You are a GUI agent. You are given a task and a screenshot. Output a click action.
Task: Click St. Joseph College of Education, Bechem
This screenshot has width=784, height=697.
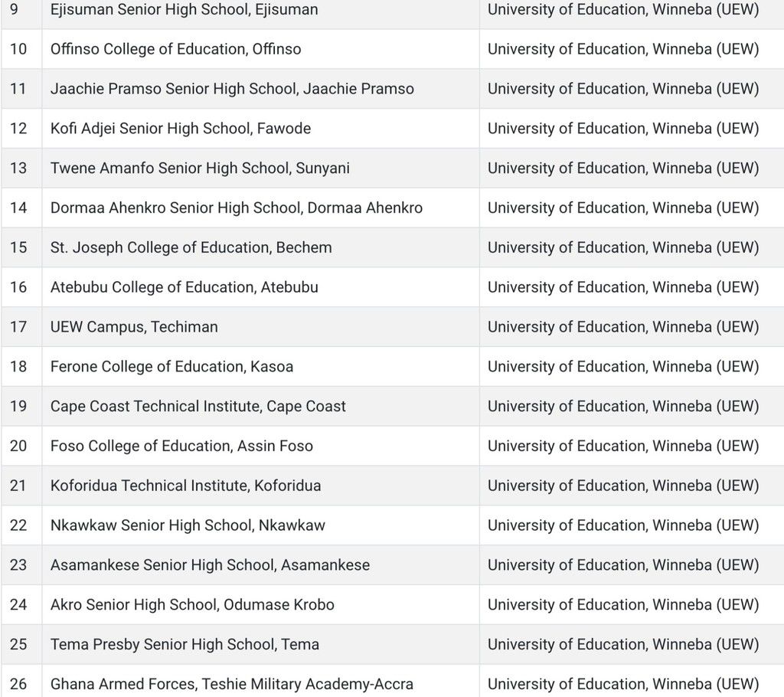[x=191, y=247]
